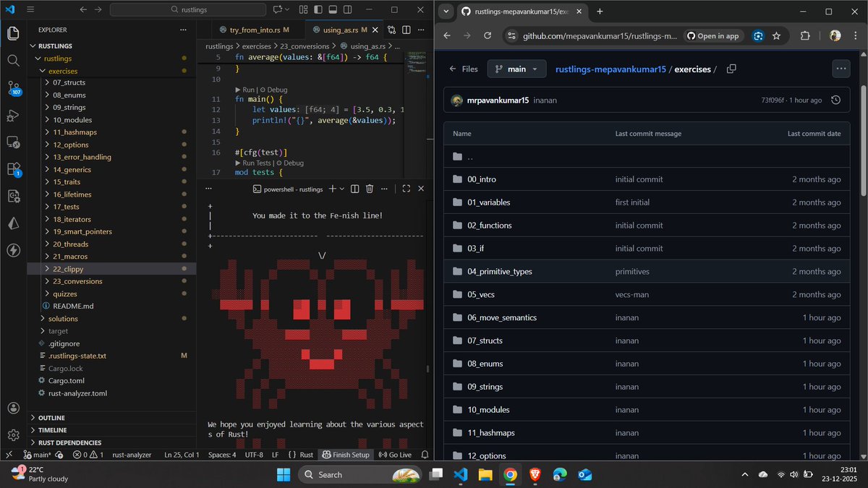868x488 pixels.
Task: Open the Remote Explorer icon in activity bar
Action: click(x=13, y=142)
